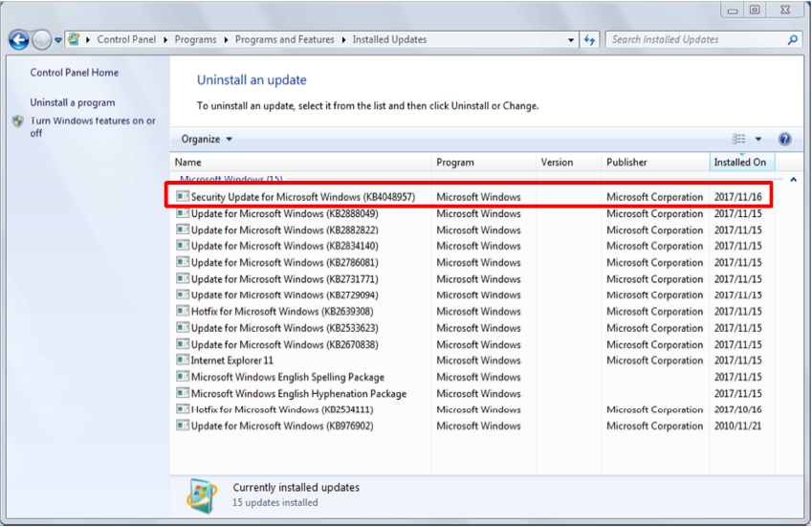Select Installed Updates breadcrumb segment
This screenshot has width=812, height=527.
(x=389, y=39)
